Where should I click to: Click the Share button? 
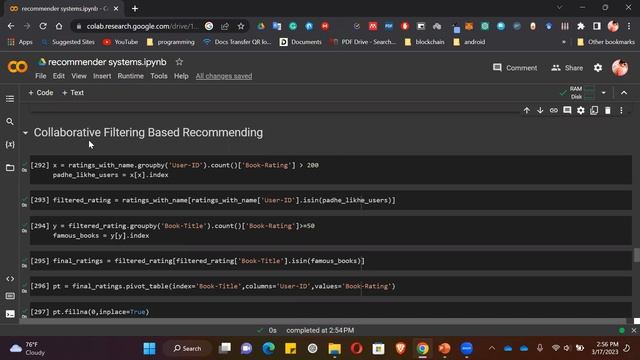pos(567,68)
